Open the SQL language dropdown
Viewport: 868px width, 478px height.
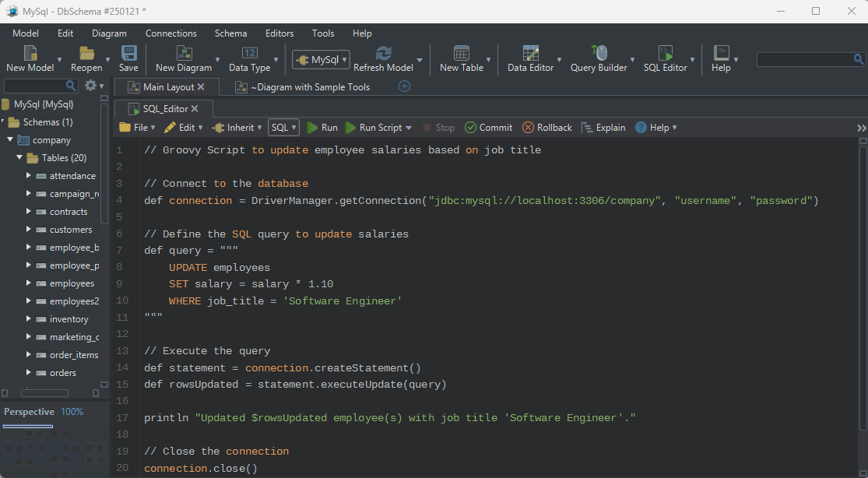[x=283, y=128]
